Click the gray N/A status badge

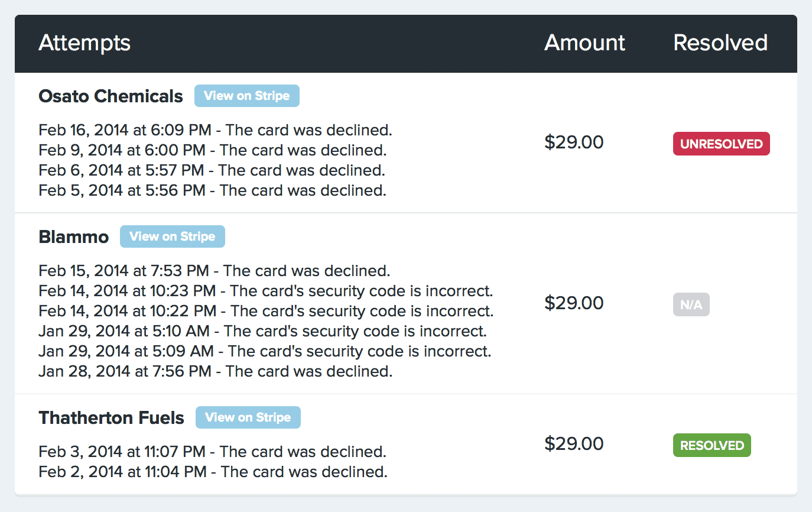tap(691, 305)
